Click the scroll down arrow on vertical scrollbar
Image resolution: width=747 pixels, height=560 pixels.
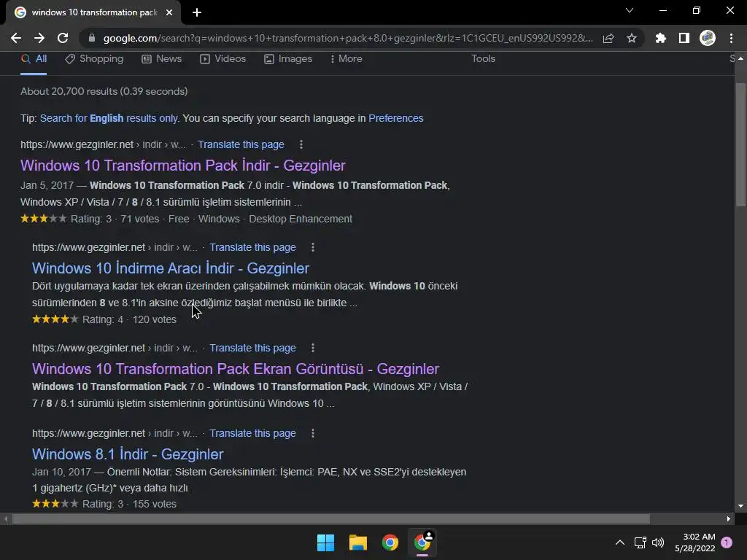click(x=740, y=506)
